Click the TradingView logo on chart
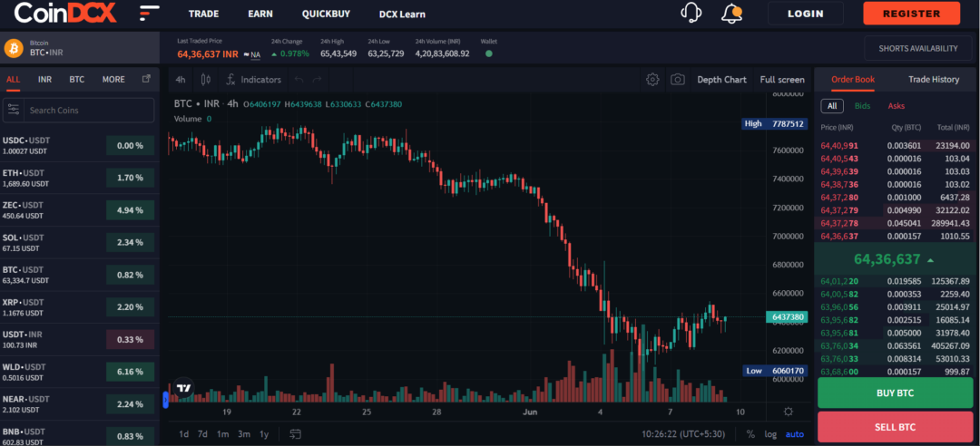 coord(183,388)
